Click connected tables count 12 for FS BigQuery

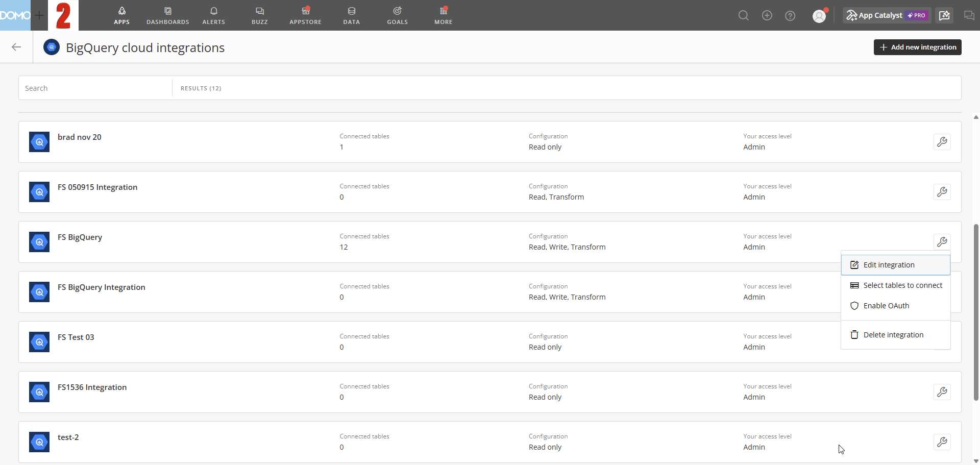(x=344, y=247)
